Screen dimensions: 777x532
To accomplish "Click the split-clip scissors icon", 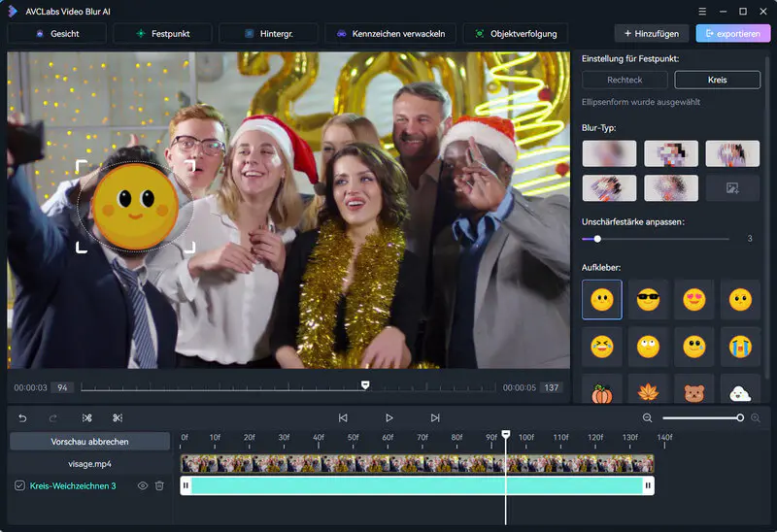I will (87, 418).
